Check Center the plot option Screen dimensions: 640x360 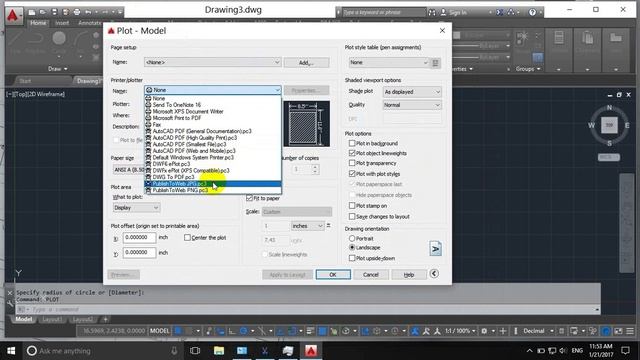(x=187, y=238)
